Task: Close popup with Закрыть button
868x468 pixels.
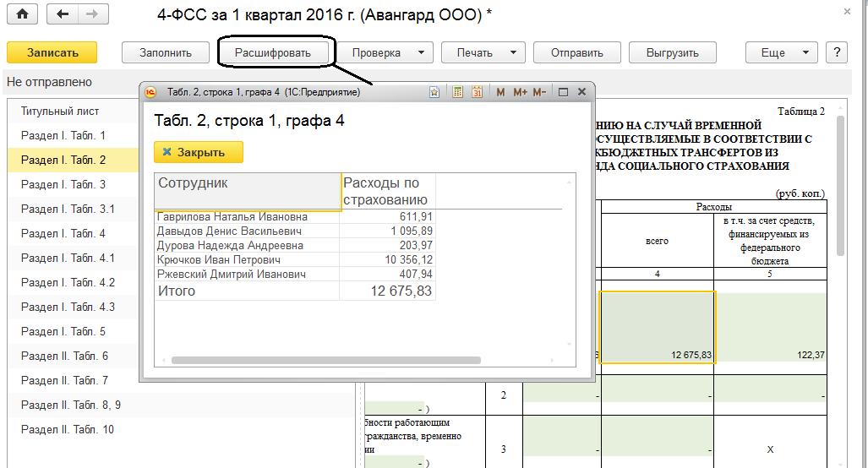Action: pyautogui.click(x=199, y=152)
